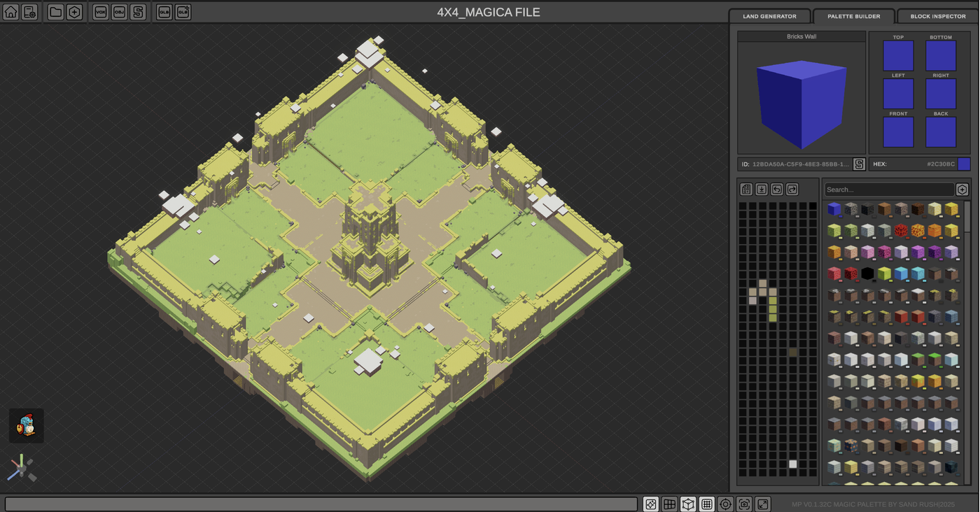This screenshot has height=512, width=980.
Task: Click the camera screenshot icon in bottom bar
Action: click(744, 504)
